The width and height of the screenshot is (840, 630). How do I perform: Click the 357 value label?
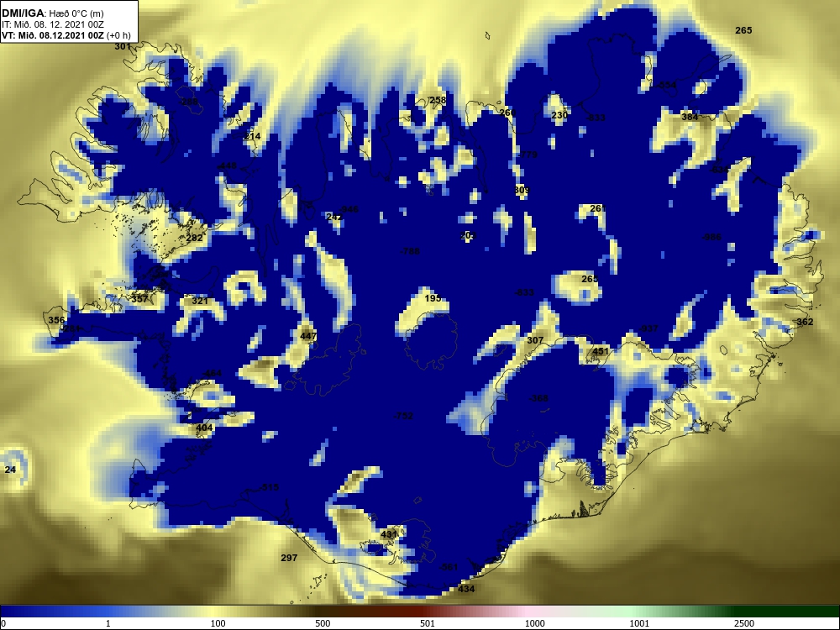tap(139, 299)
